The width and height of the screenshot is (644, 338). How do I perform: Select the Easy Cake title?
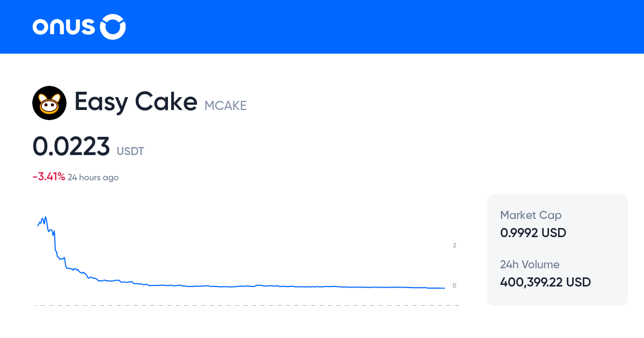(x=136, y=102)
